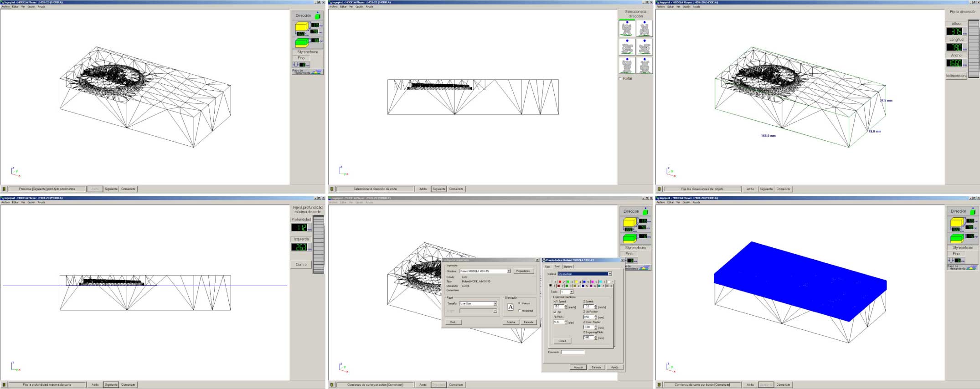Click Siguiente in 'Presione [Siguiente]' window
This screenshot has width=980, height=389.
111,189
